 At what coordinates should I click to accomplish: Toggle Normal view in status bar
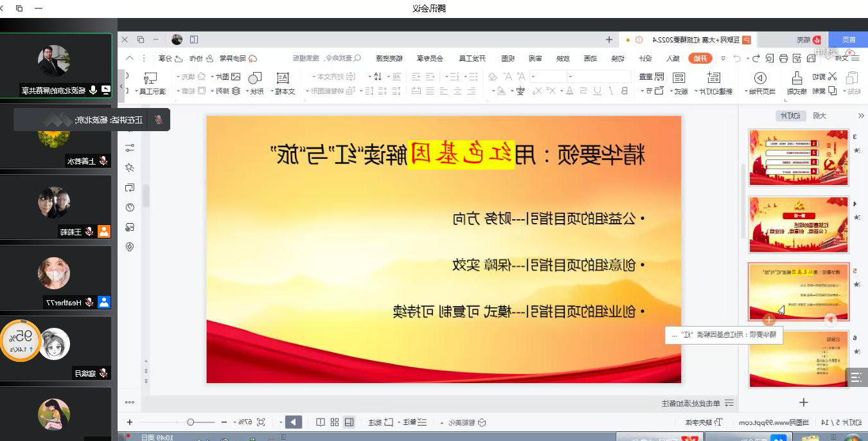pos(349,422)
